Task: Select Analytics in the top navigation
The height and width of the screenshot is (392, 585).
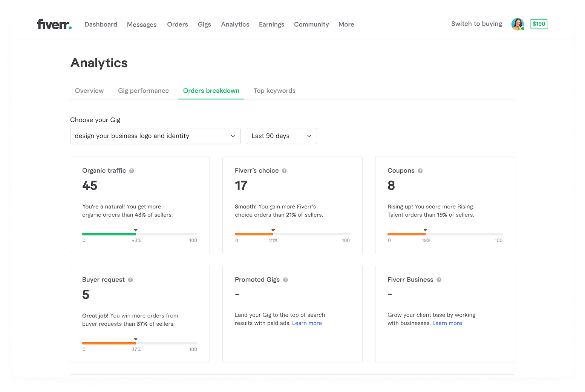Action: click(235, 24)
